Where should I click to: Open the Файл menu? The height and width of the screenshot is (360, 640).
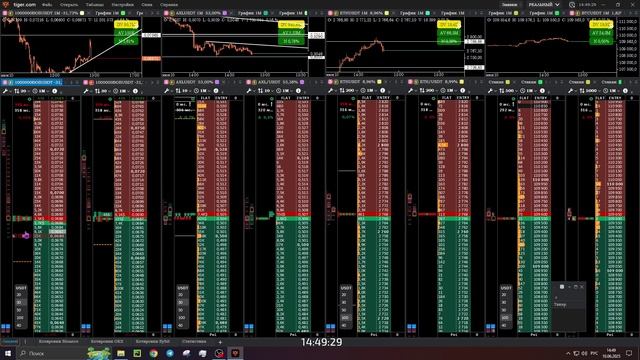47,5
